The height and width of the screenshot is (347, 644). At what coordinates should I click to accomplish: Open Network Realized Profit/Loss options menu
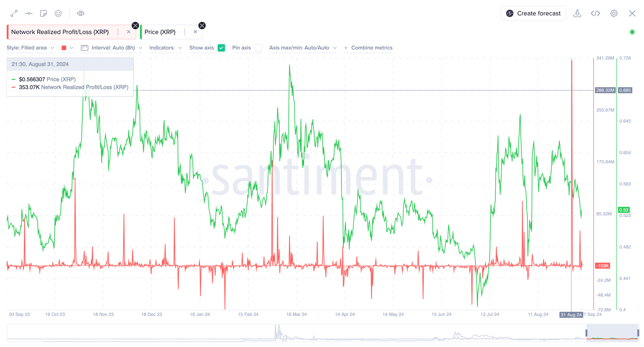point(118,32)
